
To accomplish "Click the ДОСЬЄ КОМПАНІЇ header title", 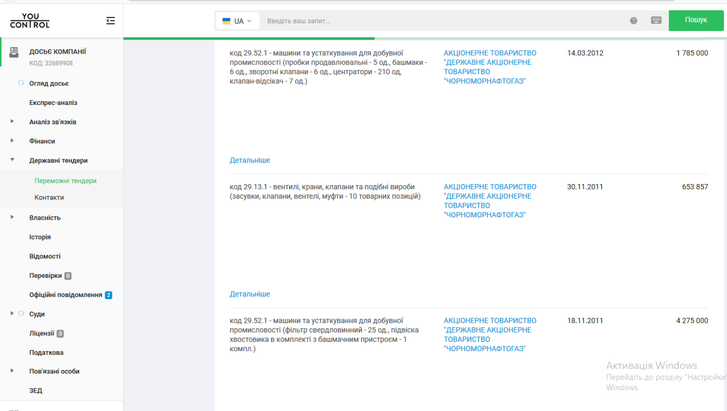I will click(57, 51).
